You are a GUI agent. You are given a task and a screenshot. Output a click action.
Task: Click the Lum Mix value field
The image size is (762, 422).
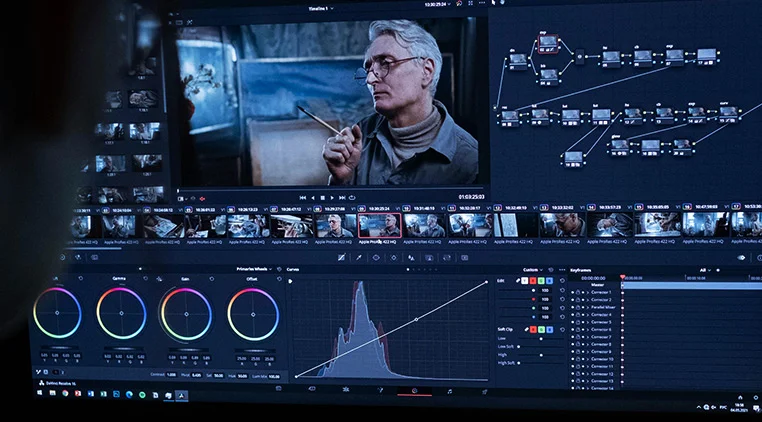click(274, 376)
